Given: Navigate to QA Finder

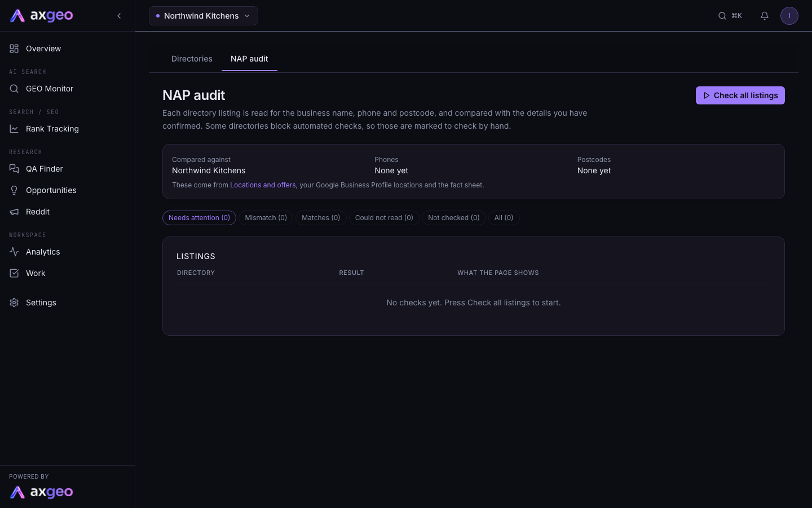Looking at the screenshot, I should click(68, 169).
